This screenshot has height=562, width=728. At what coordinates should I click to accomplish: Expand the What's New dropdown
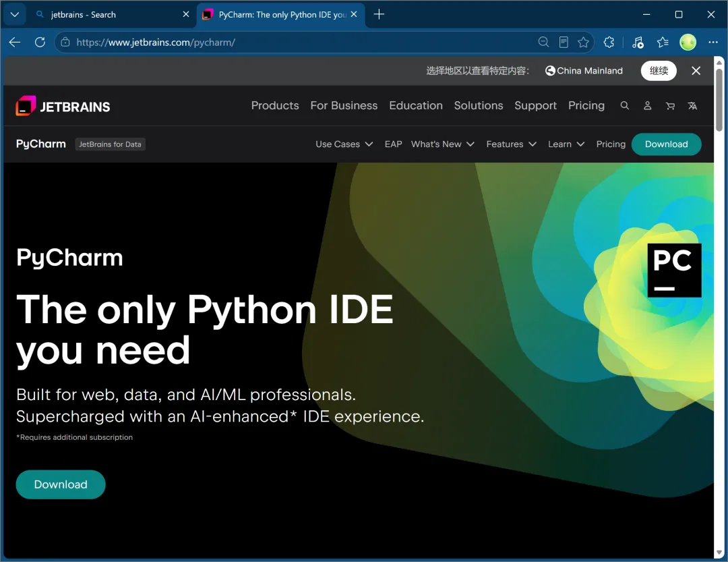point(442,144)
